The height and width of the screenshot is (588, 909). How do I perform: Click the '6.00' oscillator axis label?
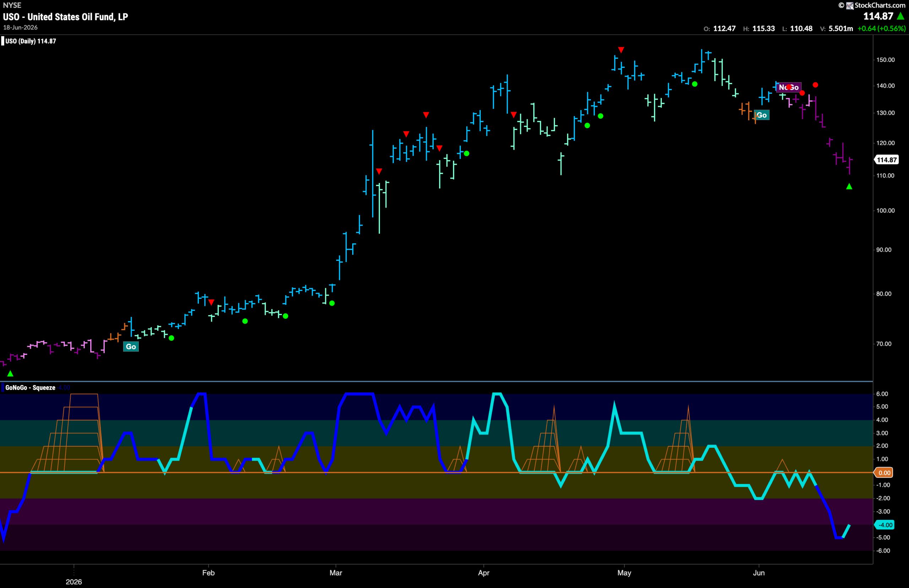click(x=882, y=394)
